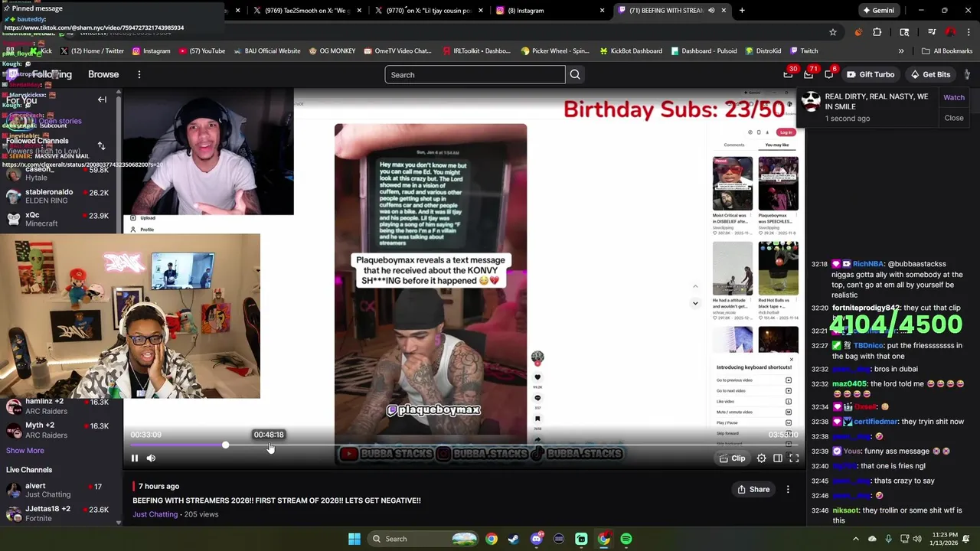Open stableronaldo channel in sidebar
This screenshot has height=551, width=980.
tap(61, 196)
